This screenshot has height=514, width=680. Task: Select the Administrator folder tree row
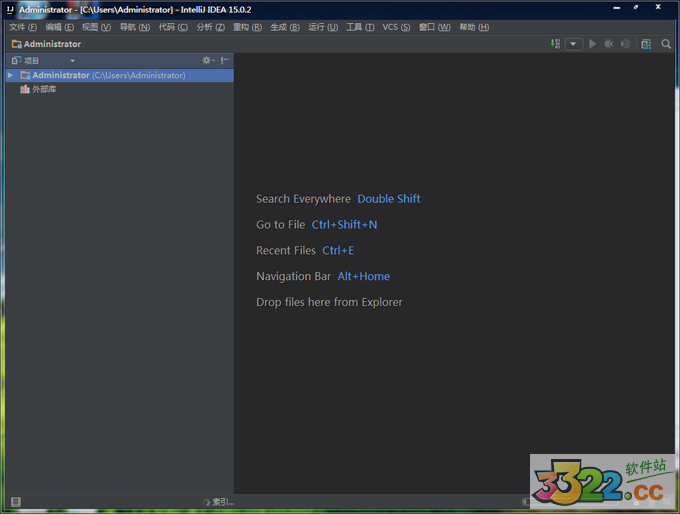pyautogui.click(x=120, y=75)
